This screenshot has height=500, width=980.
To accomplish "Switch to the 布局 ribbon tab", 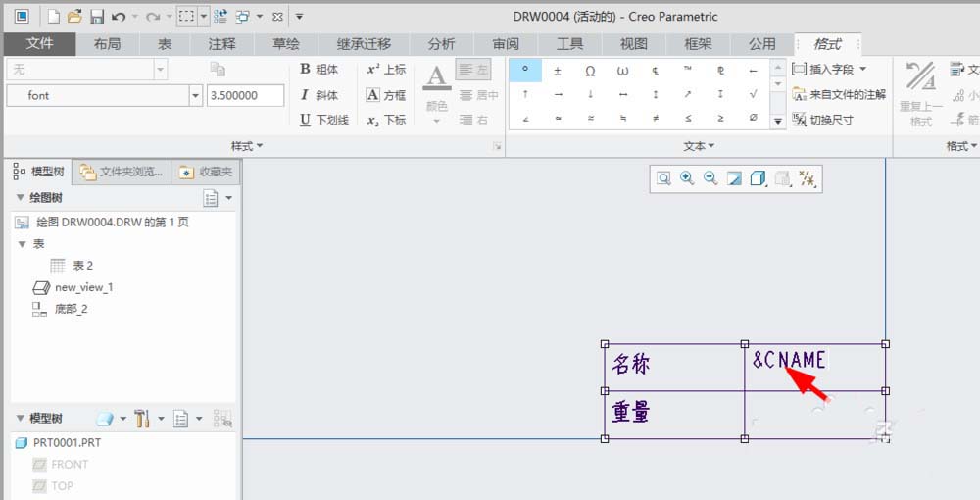I will tap(107, 44).
